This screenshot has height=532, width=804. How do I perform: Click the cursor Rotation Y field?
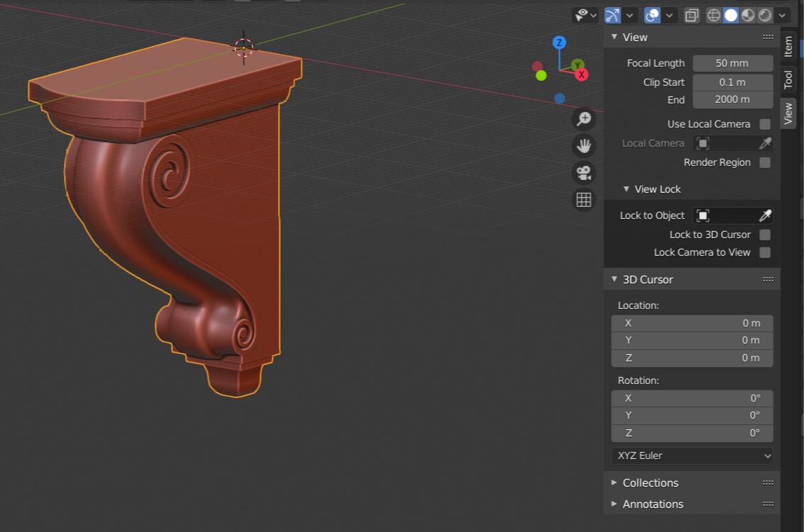pyautogui.click(x=692, y=416)
